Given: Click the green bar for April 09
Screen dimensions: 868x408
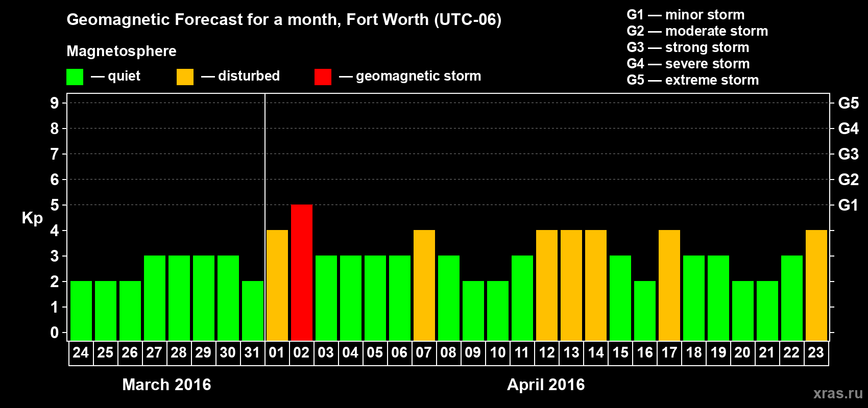Looking at the screenshot, I should (473, 311).
